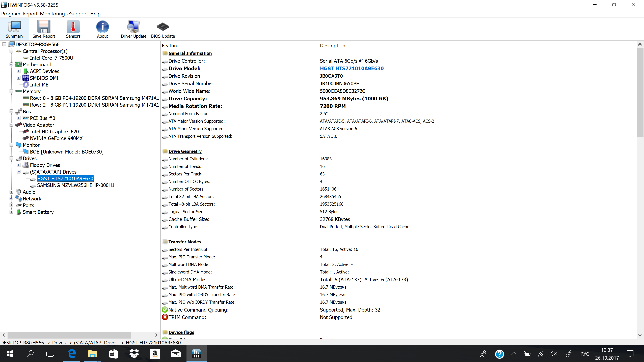Collapse the Motherboard tree node
Viewport: 644px width, 362px height.
tap(12, 65)
